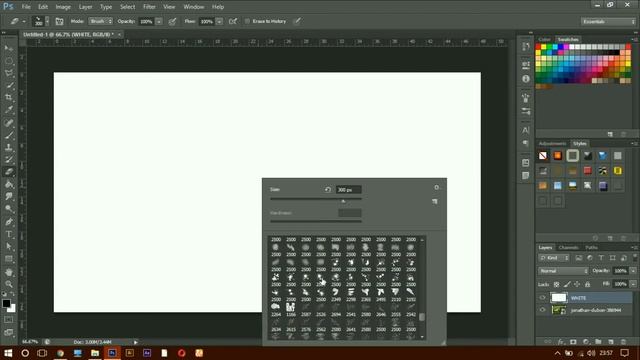
Task: Open the layer Fill dropdown arrow
Action: [x=633, y=284]
